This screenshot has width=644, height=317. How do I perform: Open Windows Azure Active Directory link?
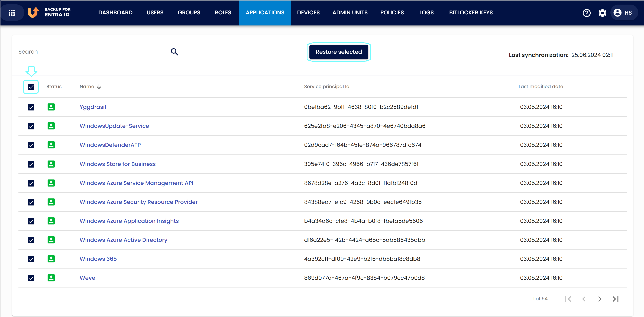tap(124, 240)
